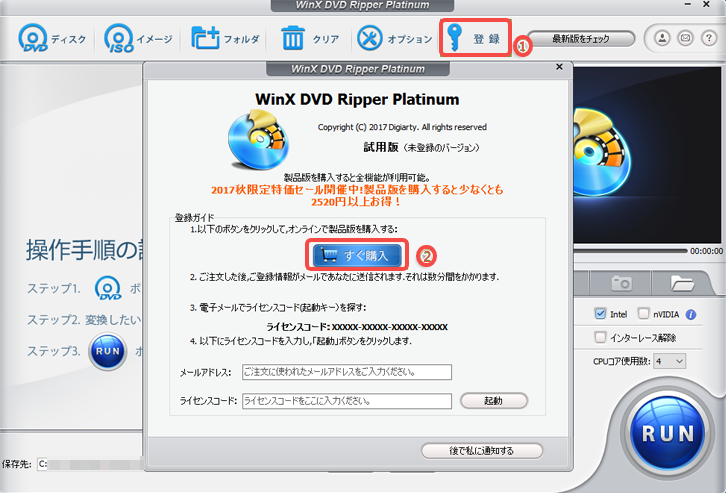
Task: Open the user account icon
Action: (x=662, y=38)
